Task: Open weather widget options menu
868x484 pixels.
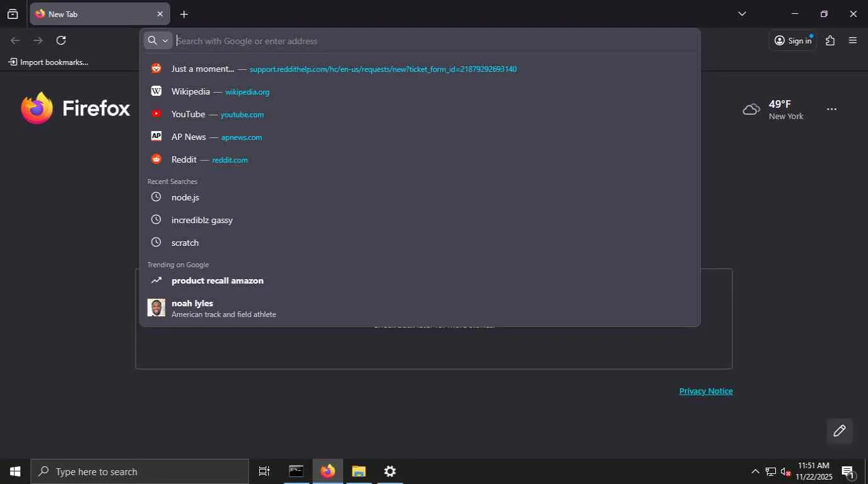Action: pos(831,109)
